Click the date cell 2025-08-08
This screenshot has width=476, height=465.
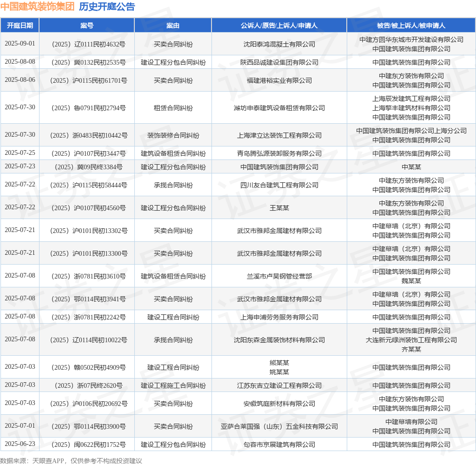[20, 62]
